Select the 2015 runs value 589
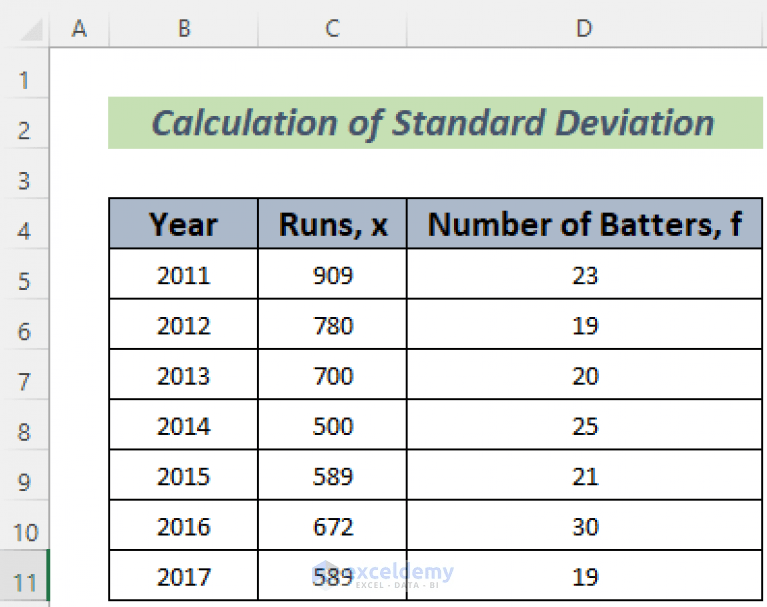The image size is (767, 607). click(333, 475)
